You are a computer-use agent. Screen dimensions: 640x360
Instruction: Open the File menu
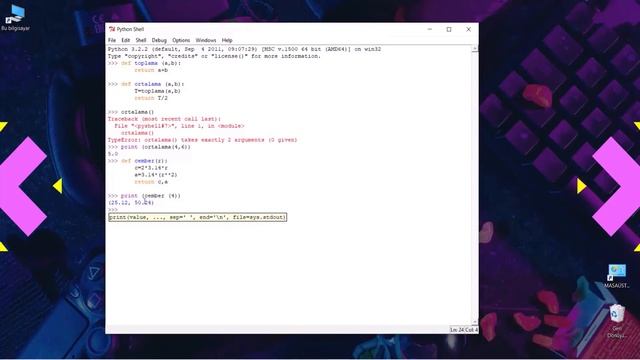(112, 40)
